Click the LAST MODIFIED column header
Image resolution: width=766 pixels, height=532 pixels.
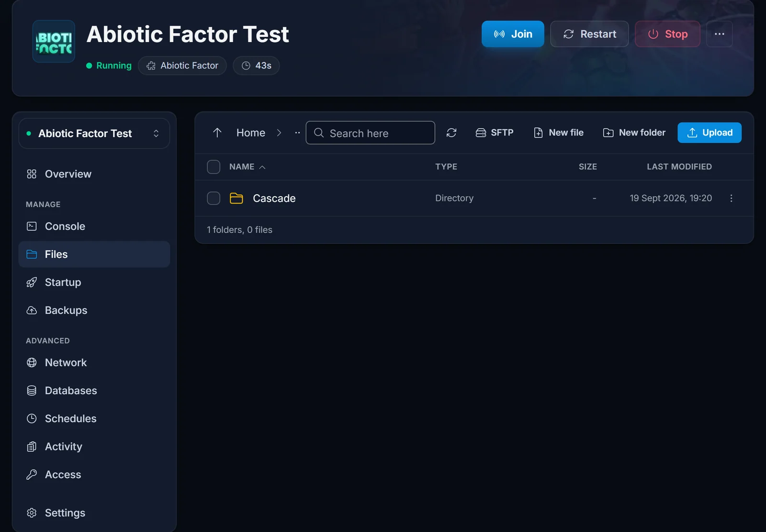(x=679, y=167)
